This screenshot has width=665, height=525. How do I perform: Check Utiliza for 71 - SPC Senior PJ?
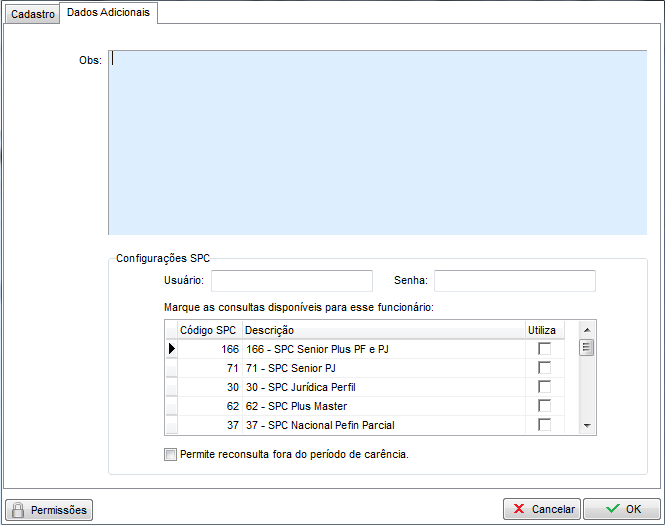coord(544,367)
